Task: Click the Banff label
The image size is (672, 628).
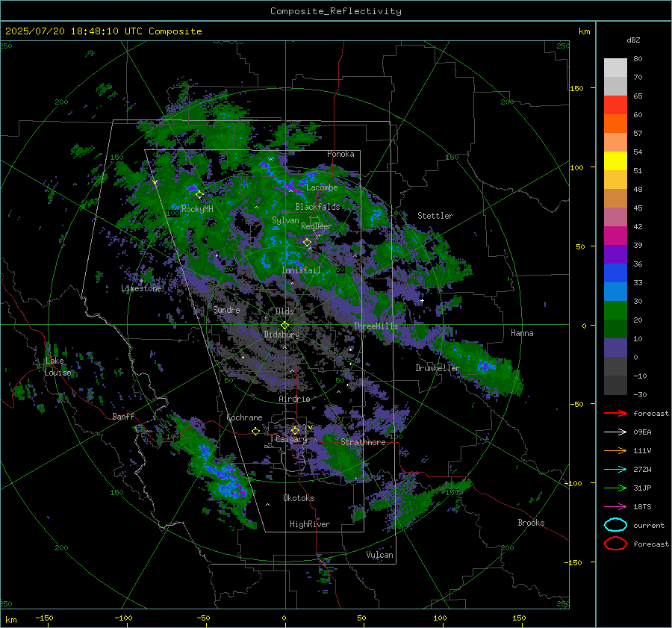Action: click(123, 416)
